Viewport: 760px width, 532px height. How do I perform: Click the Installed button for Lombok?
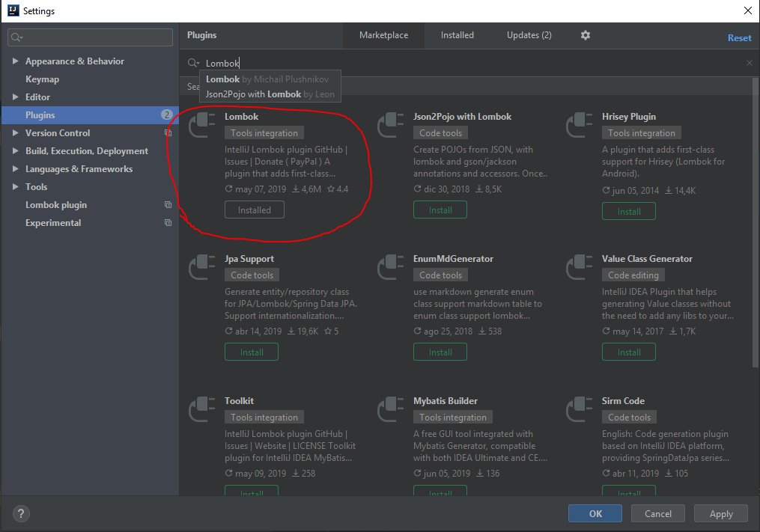pyautogui.click(x=255, y=210)
